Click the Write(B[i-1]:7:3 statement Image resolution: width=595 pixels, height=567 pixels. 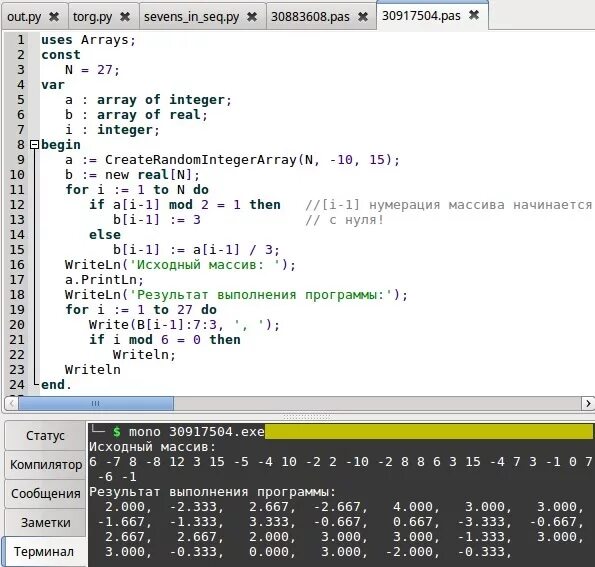coord(184,325)
